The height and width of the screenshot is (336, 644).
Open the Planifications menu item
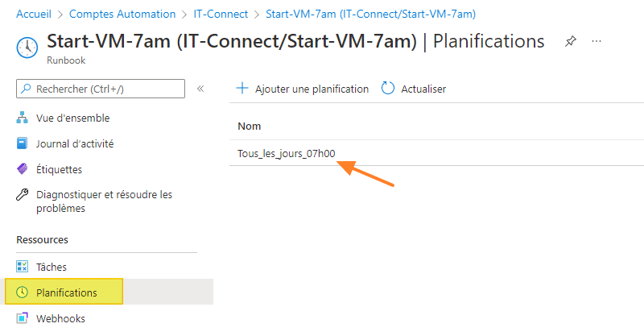[x=66, y=292]
